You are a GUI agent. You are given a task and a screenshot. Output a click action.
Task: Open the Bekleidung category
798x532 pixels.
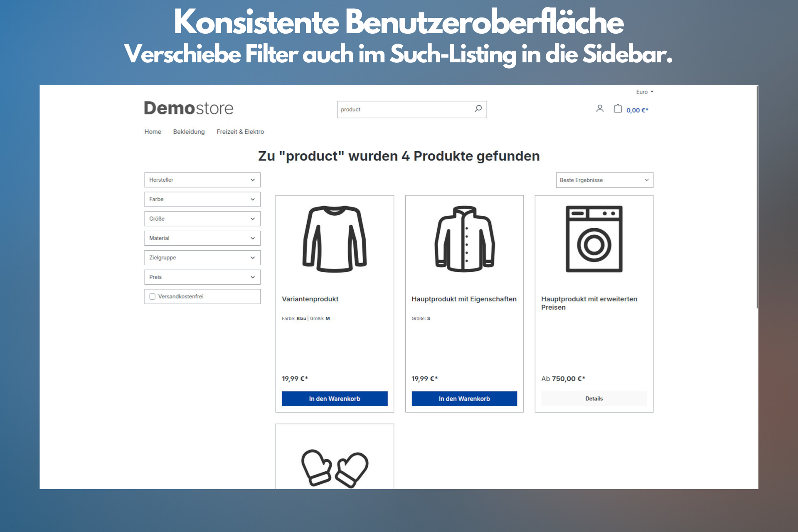189,132
